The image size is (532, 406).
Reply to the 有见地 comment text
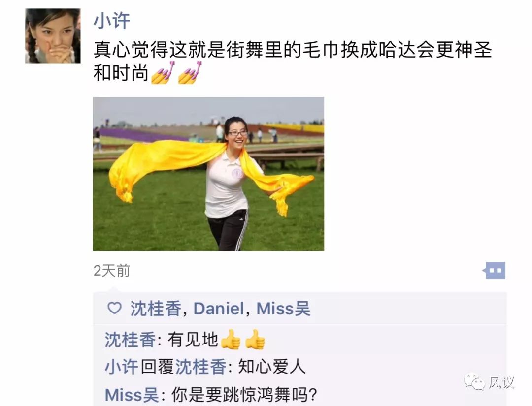coord(193,340)
